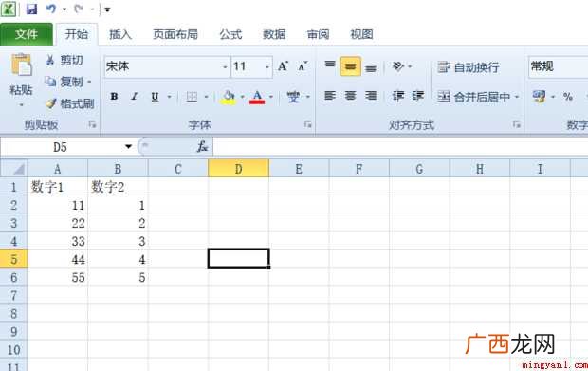Select row 5 header

[13, 259]
